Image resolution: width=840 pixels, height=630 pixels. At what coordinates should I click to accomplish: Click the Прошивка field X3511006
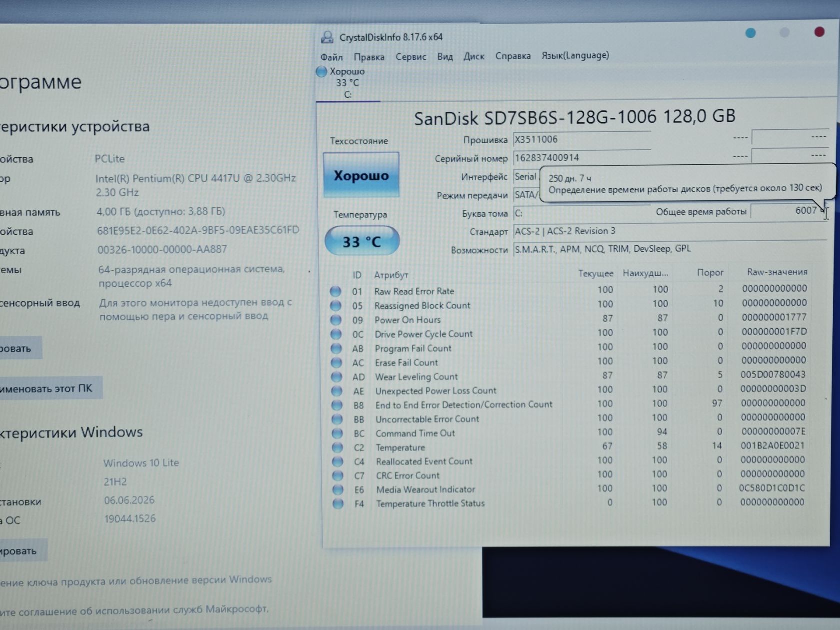point(582,140)
